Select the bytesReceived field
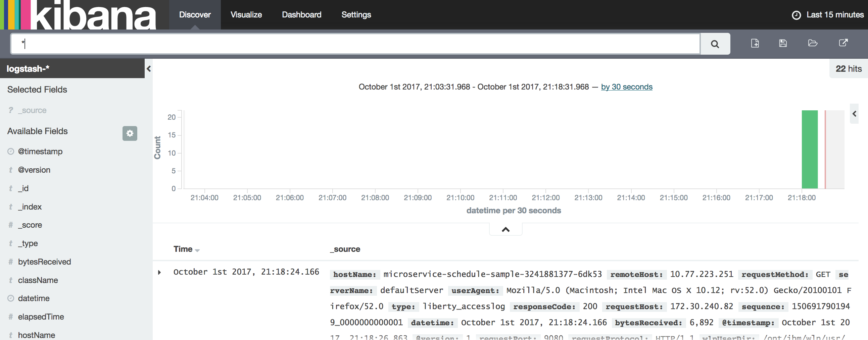868x340 pixels. coord(45,262)
